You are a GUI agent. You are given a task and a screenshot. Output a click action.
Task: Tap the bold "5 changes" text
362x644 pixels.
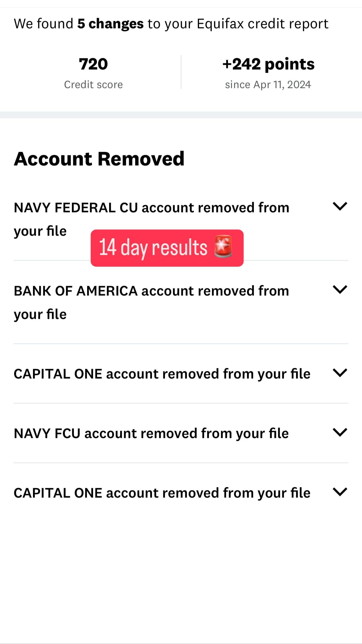(110, 24)
